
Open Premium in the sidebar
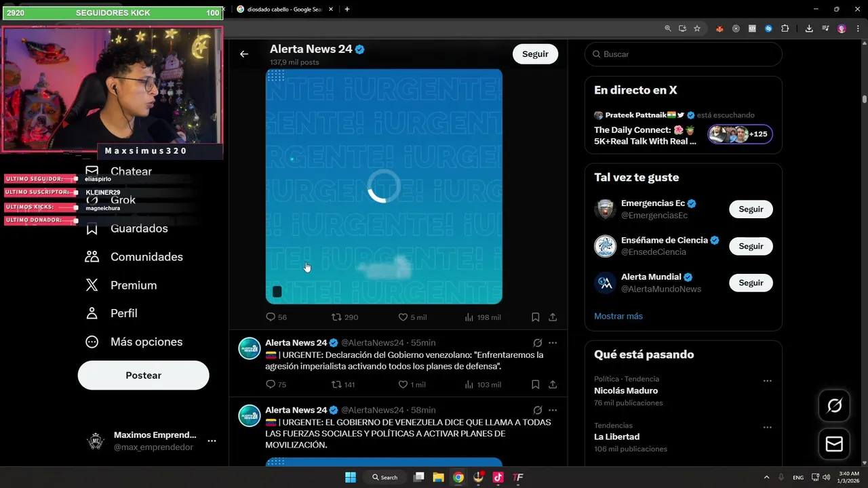[x=121, y=285]
